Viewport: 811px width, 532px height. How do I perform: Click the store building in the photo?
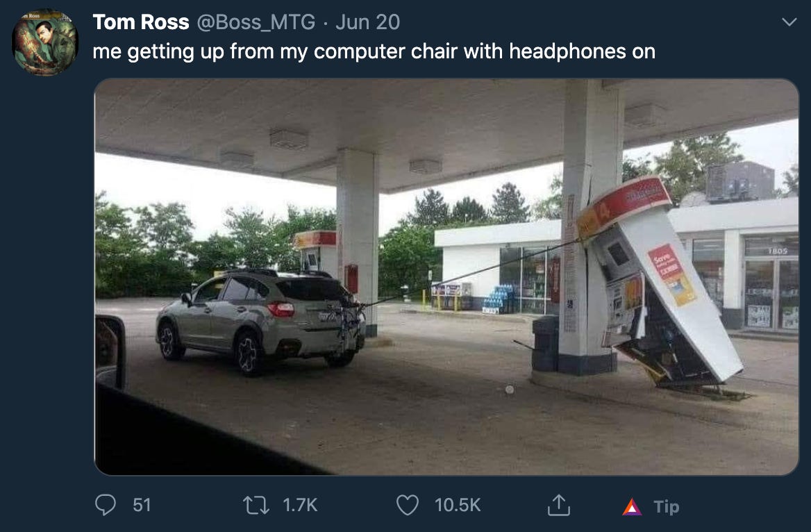pyautogui.click(x=615, y=269)
